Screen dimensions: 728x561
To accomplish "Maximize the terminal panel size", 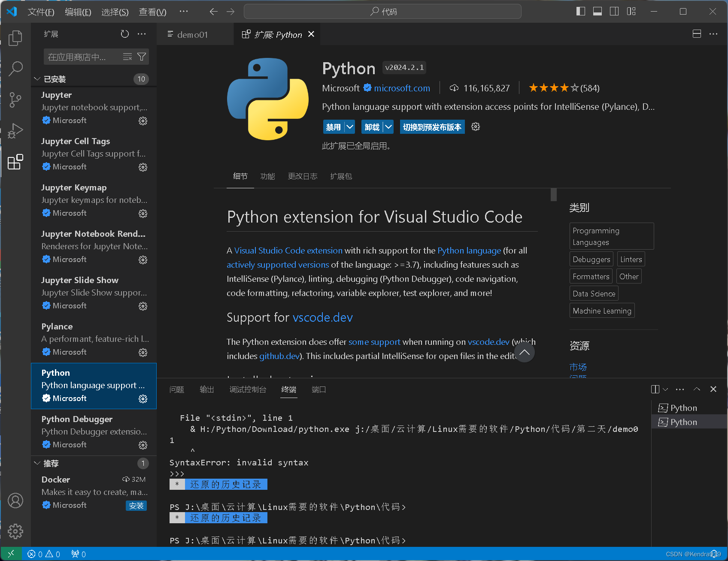I will coord(697,389).
